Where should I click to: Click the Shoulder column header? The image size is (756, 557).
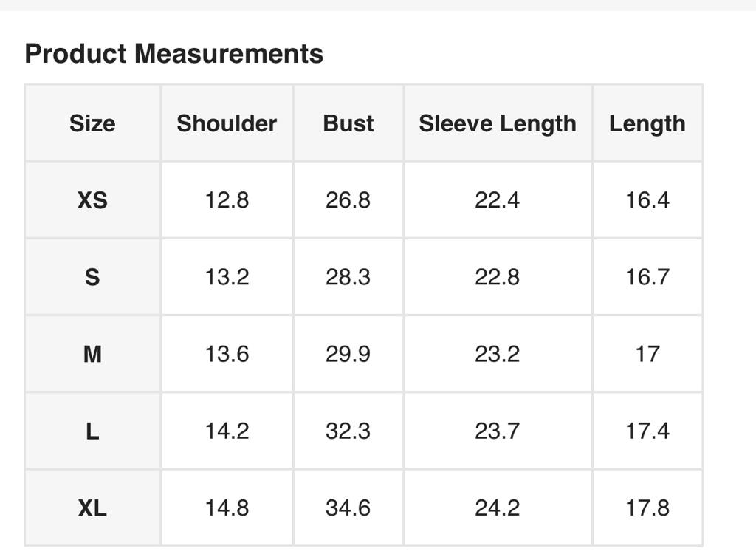(x=227, y=123)
